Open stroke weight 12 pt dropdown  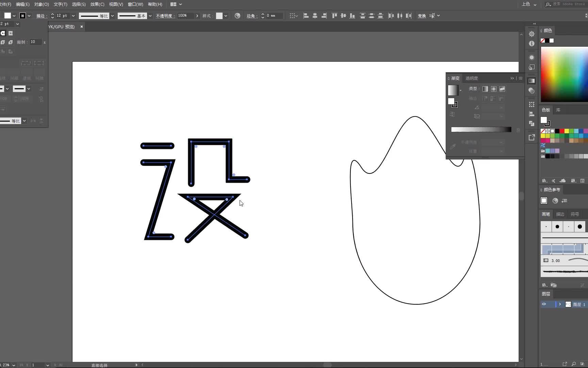[x=73, y=16]
